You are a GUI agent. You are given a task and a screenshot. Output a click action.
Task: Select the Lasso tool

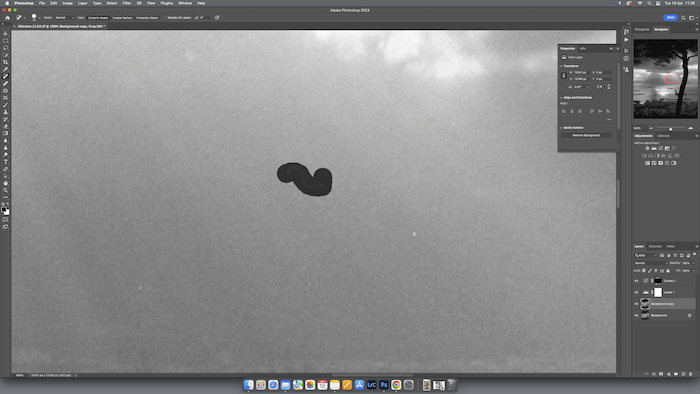point(5,48)
